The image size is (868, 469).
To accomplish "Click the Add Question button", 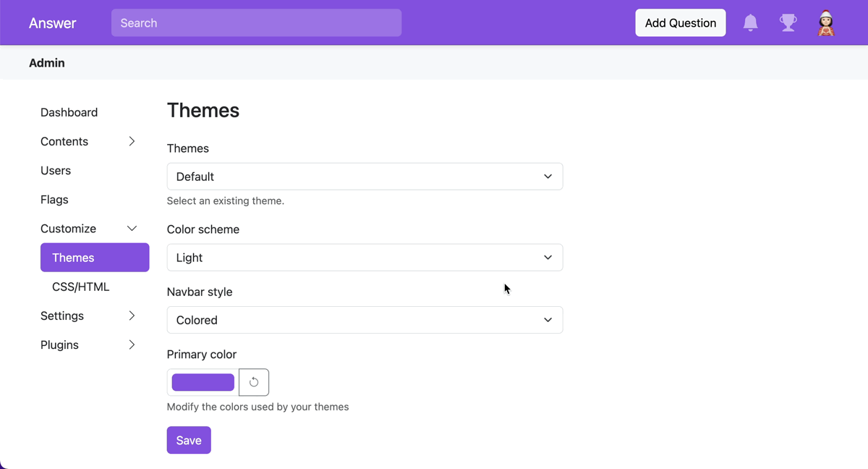I will coord(680,23).
